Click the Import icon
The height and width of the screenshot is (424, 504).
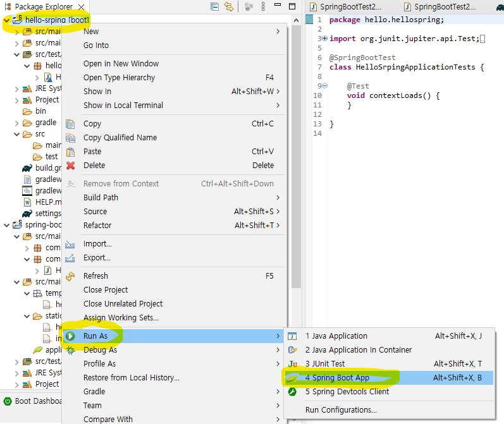(70, 245)
